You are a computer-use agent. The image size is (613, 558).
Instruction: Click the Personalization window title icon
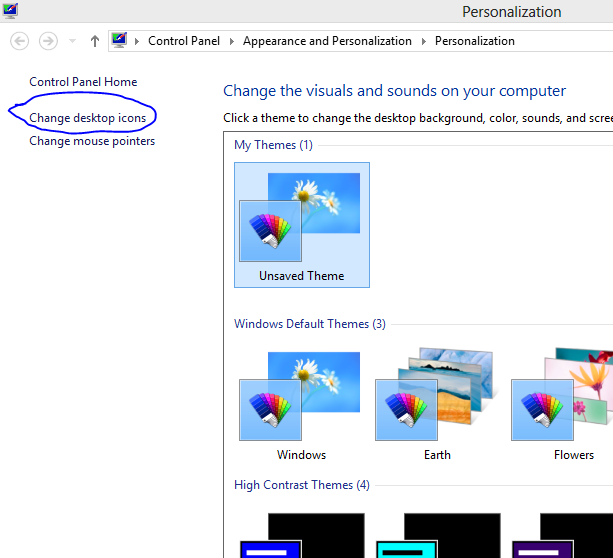[x=10, y=10]
